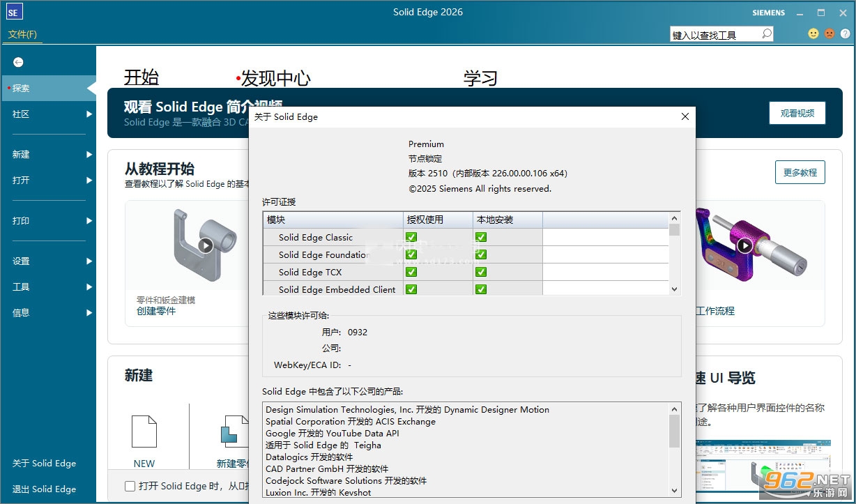Screen dimensions: 856x504
Task: Toggle Solid Edge Foundation authorized checkbox
Action: 411,254
